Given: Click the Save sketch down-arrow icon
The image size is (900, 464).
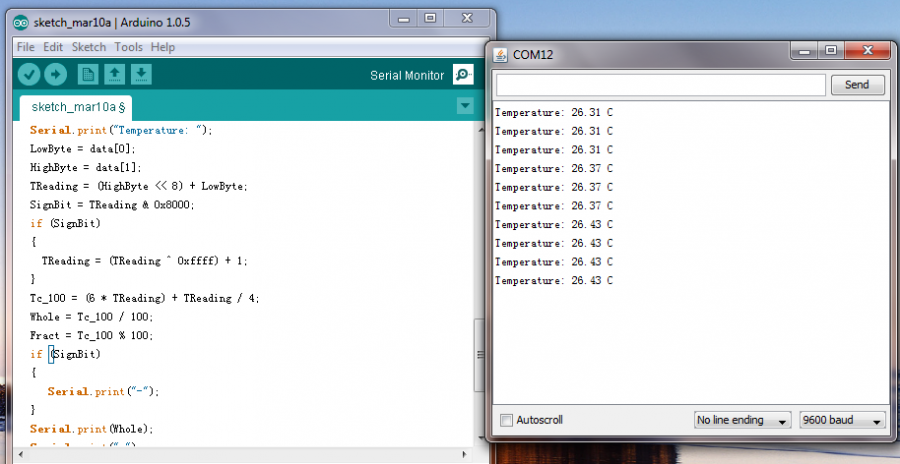Looking at the screenshot, I should point(141,74).
